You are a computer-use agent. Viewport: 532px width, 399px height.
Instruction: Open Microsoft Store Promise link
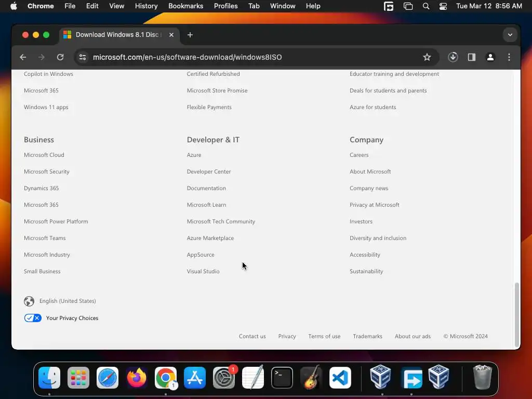click(x=217, y=90)
